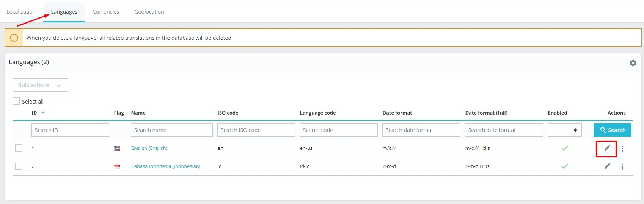Click the ID column sort arrow
The width and height of the screenshot is (644, 204).
[x=43, y=113]
